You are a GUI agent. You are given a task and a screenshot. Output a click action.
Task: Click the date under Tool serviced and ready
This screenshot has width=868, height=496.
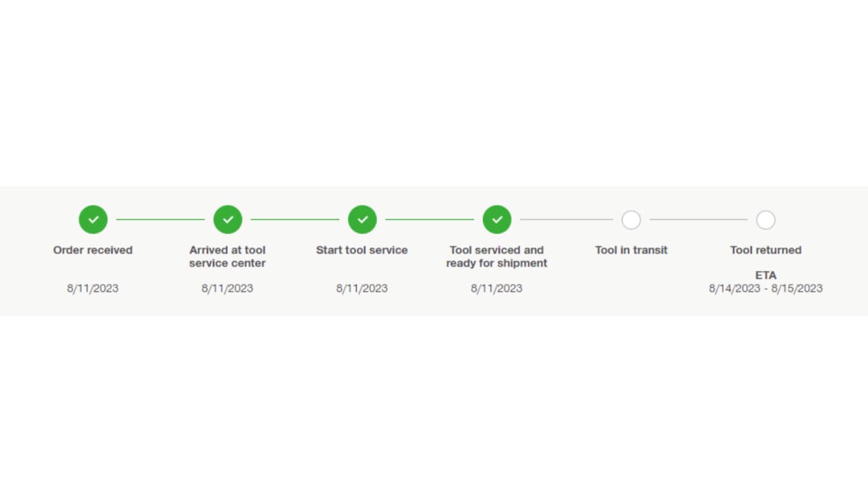pos(497,288)
